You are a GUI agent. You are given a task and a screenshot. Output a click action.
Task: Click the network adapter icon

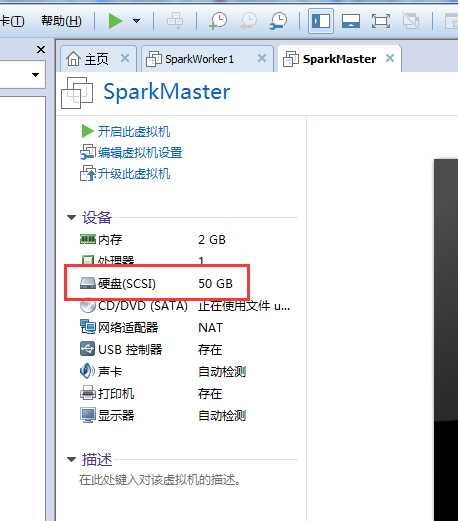coord(88,327)
